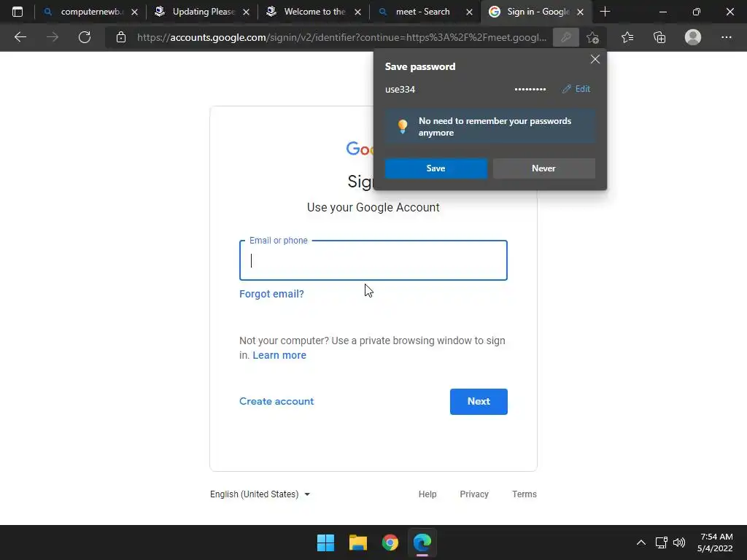Click the forward navigation arrow
The height and width of the screenshot is (560, 747).
coord(53,37)
